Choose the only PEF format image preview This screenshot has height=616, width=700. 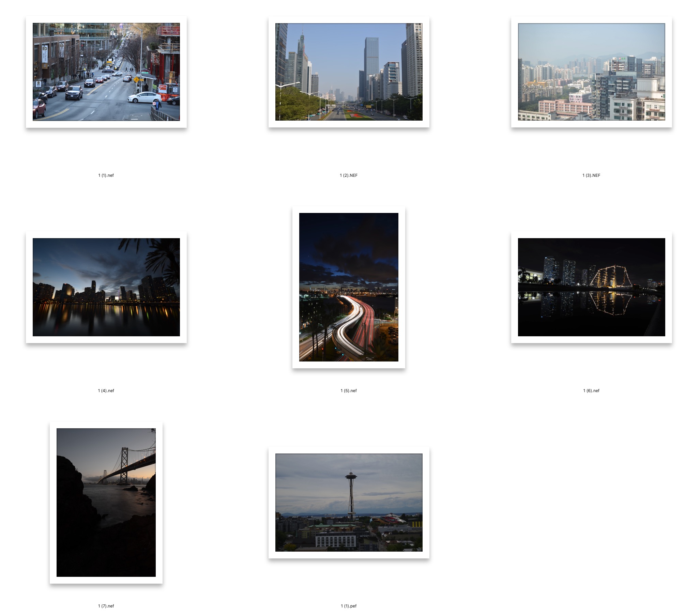point(349,502)
